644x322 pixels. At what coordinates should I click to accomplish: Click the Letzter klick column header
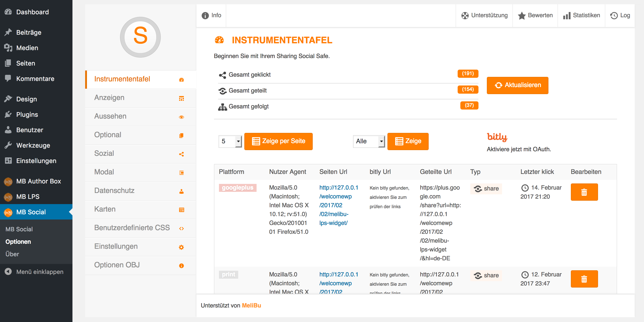537,172
